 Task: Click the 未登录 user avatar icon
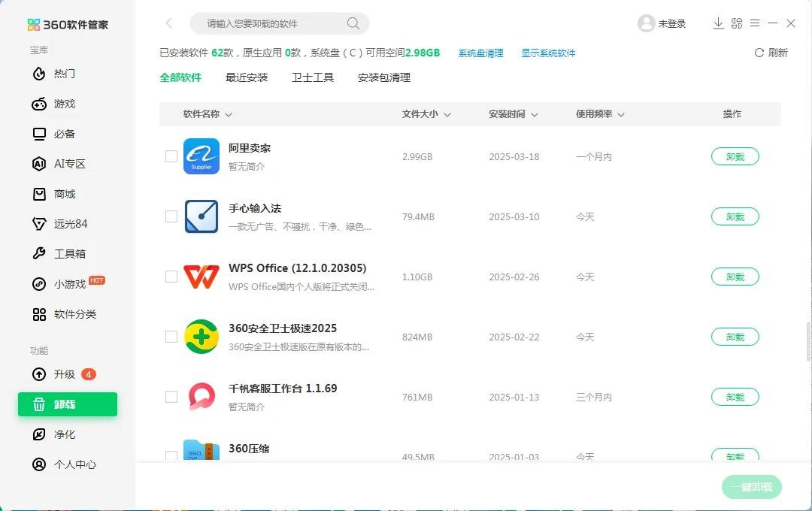tap(646, 23)
